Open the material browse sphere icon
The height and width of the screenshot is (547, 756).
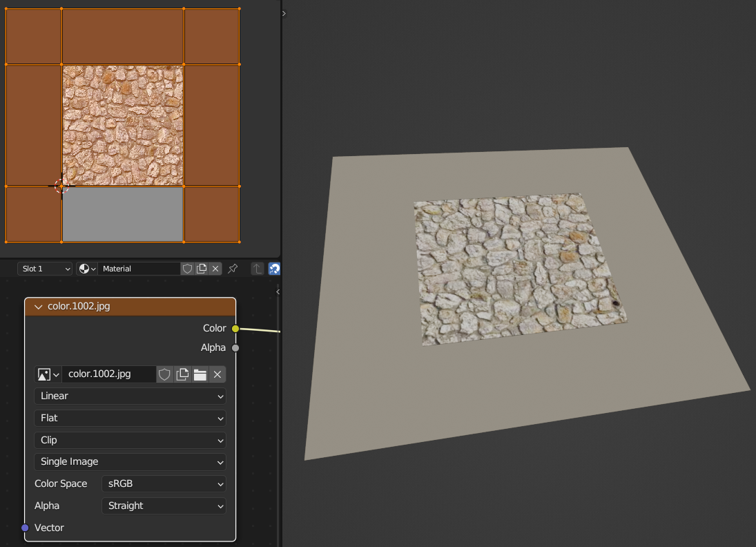tap(87, 269)
